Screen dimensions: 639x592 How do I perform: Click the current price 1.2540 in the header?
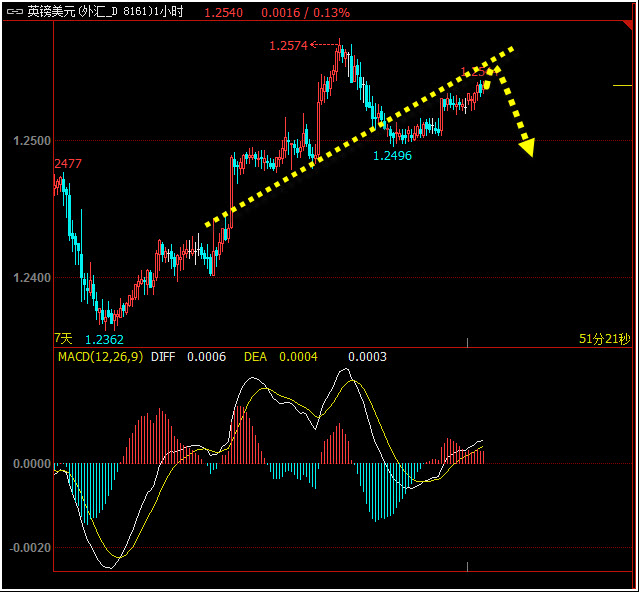223,13
